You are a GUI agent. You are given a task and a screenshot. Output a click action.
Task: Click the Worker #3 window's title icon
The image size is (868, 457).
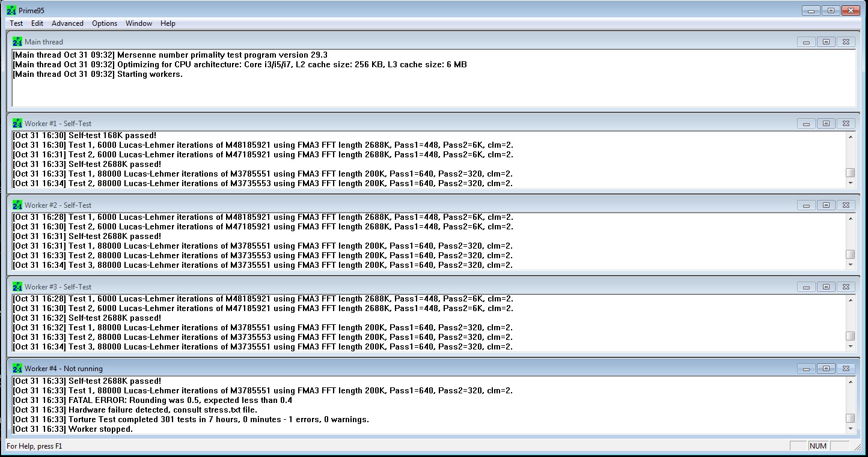pos(17,287)
